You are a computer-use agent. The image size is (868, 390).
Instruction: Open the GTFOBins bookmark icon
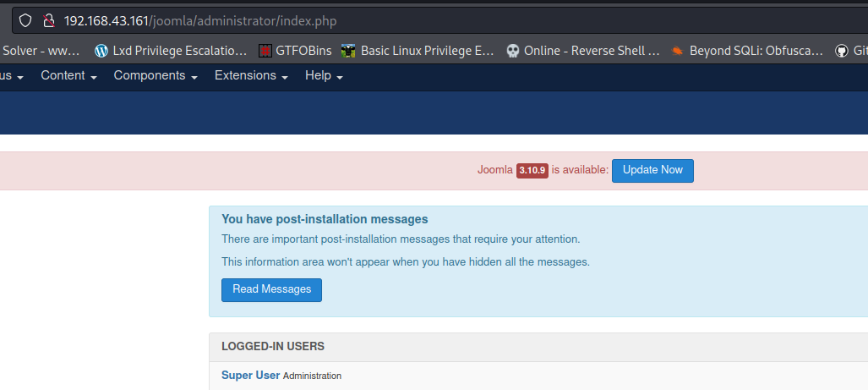[x=265, y=51]
